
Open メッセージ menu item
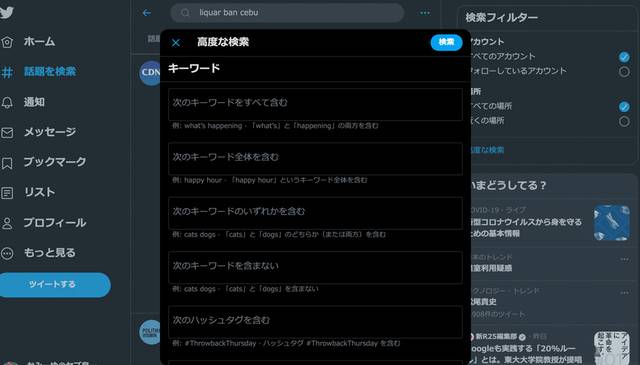50,132
